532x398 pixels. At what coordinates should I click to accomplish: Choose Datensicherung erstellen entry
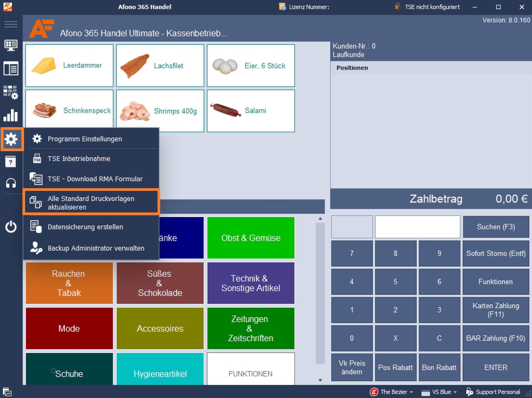coord(91,227)
